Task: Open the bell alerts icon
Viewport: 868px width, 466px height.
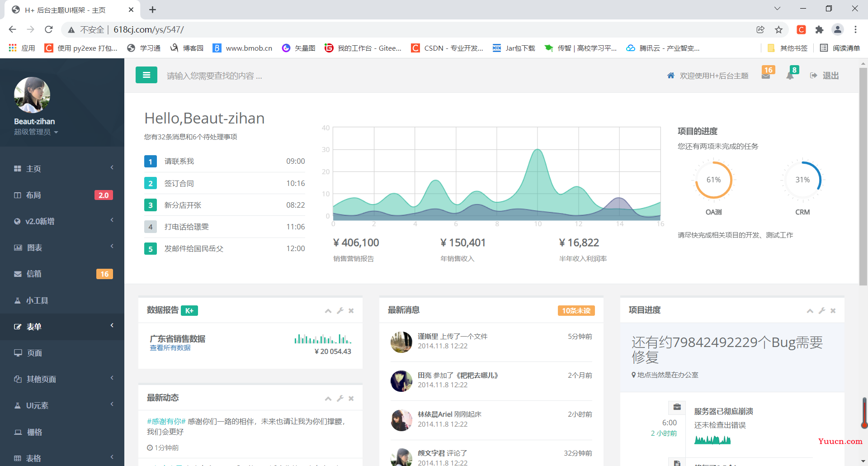Action: tap(790, 76)
